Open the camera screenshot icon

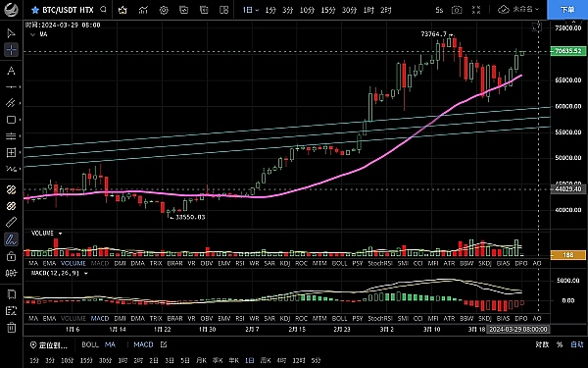[457, 10]
